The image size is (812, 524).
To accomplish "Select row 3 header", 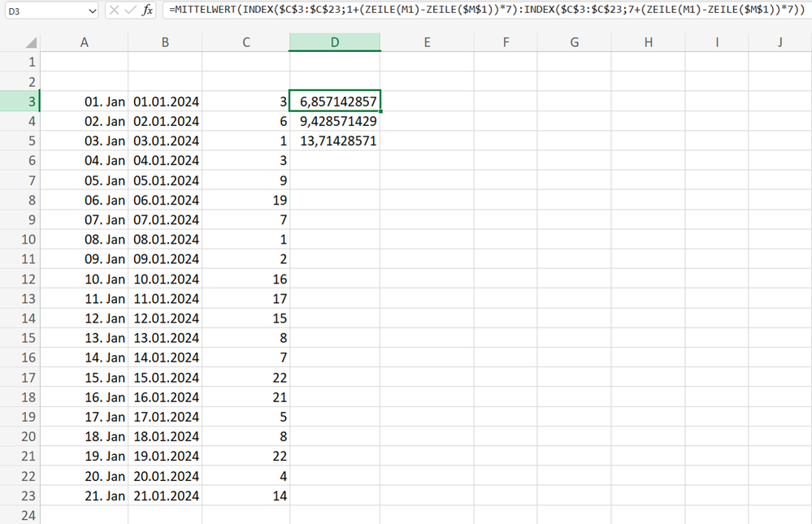I will coord(20,102).
